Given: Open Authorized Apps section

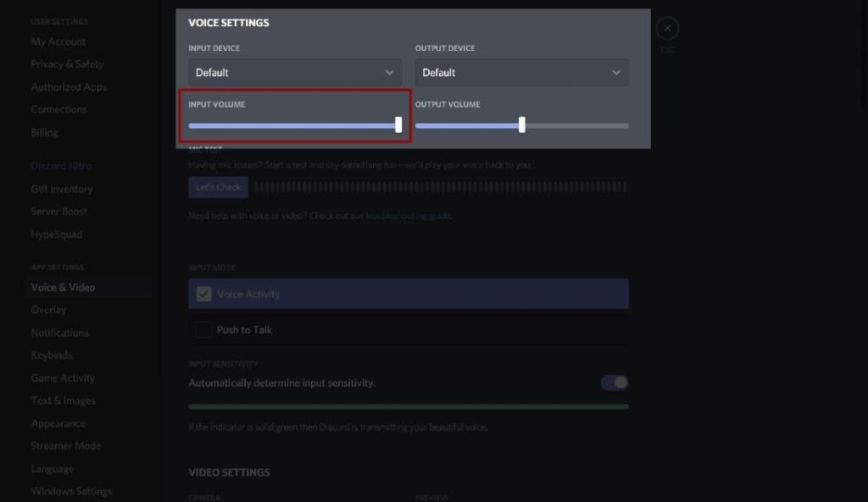Looking at the screenshot, I should point(69,87).
